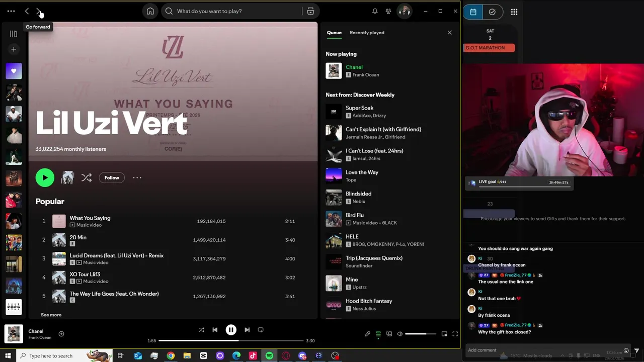Image resolution: width=644 pixels, height=362 pixels.
Task: Enter full screen in Spotify player
Action: 455,334
